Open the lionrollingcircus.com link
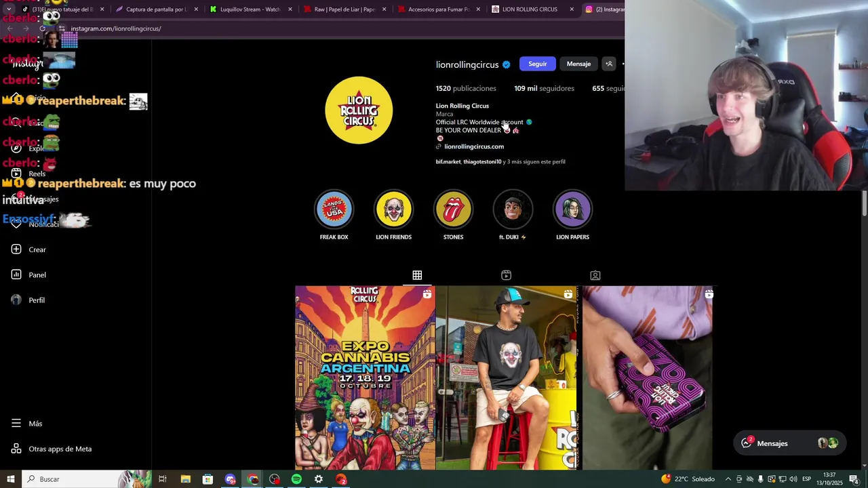The width and height of the screenshot is (868, 488). click(474, 146)
